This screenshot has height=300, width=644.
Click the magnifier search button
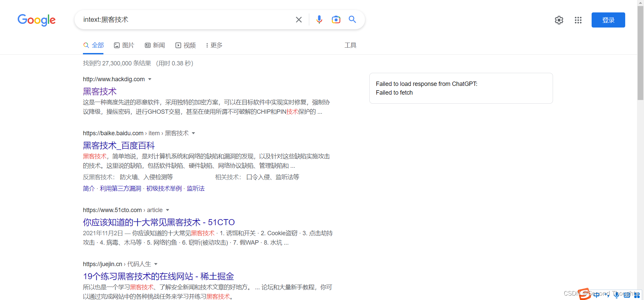(x=352, y=19)
